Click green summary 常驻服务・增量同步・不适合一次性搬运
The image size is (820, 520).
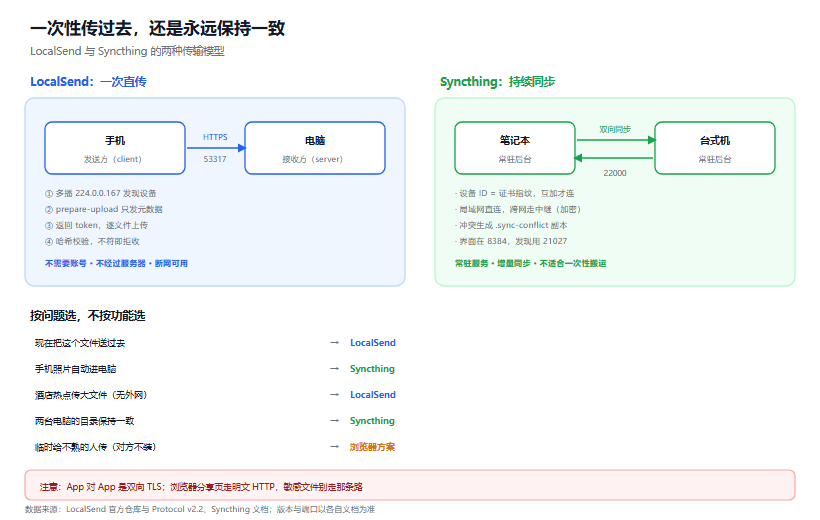pos(530,264)
